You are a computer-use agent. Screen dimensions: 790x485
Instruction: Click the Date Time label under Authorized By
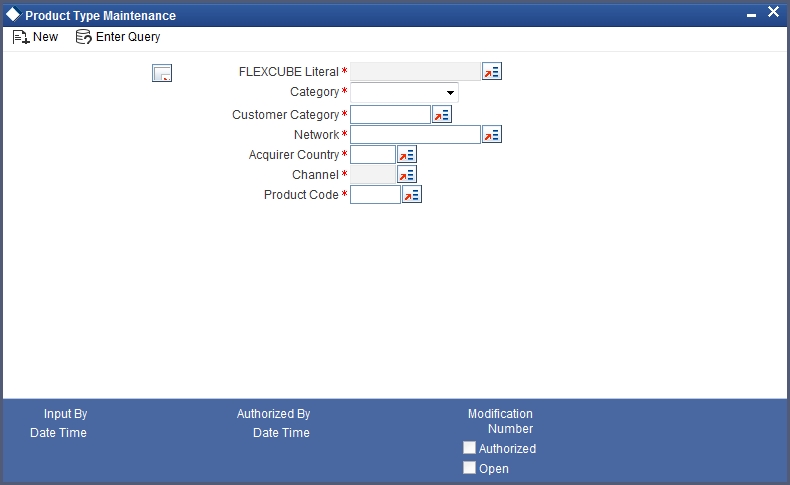[x=281, y=433]
